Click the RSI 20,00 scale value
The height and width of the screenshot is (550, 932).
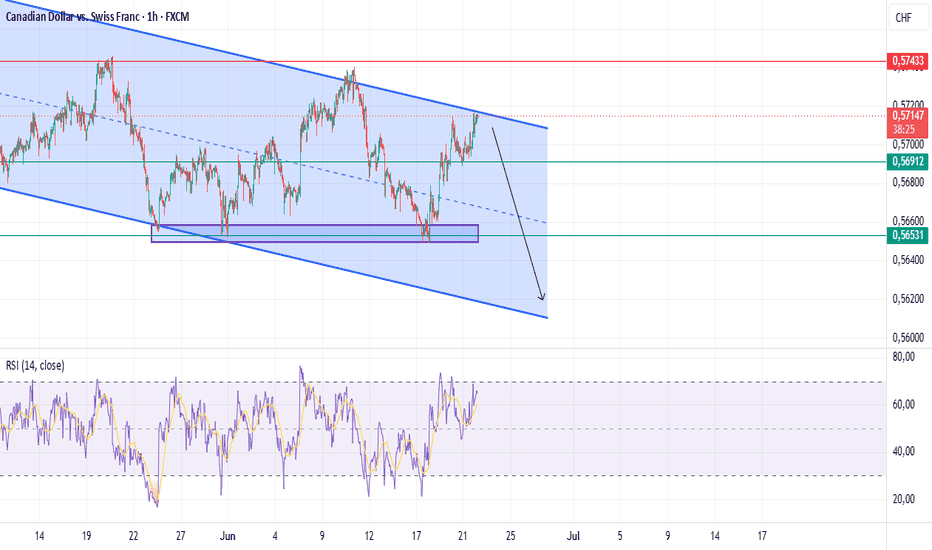pyautogui.click(x=903, y=499)
